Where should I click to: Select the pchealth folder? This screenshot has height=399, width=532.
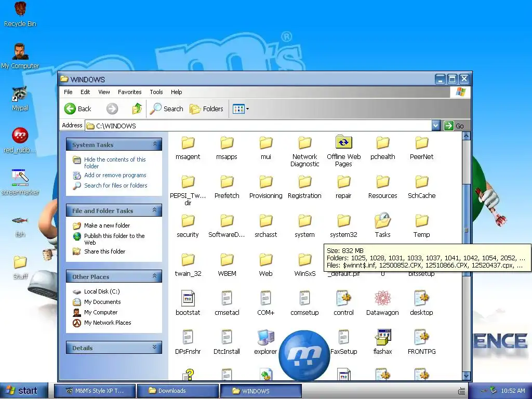(383, 148)
